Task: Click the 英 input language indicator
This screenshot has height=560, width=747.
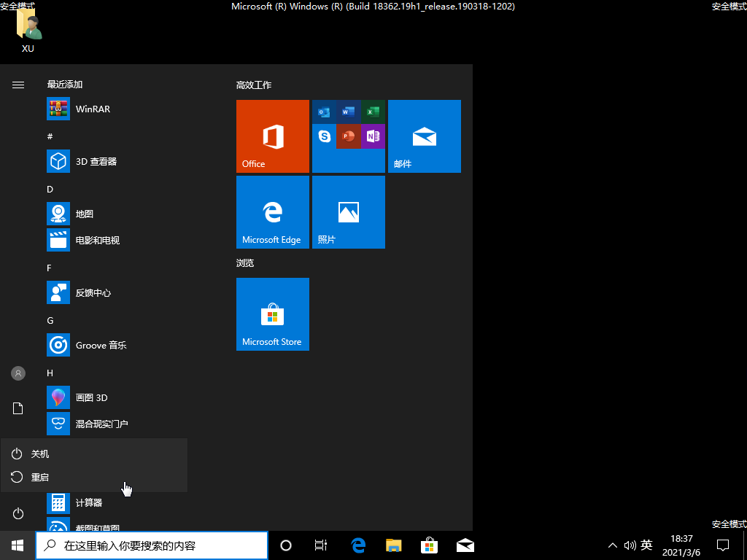Action: [646, 545]
